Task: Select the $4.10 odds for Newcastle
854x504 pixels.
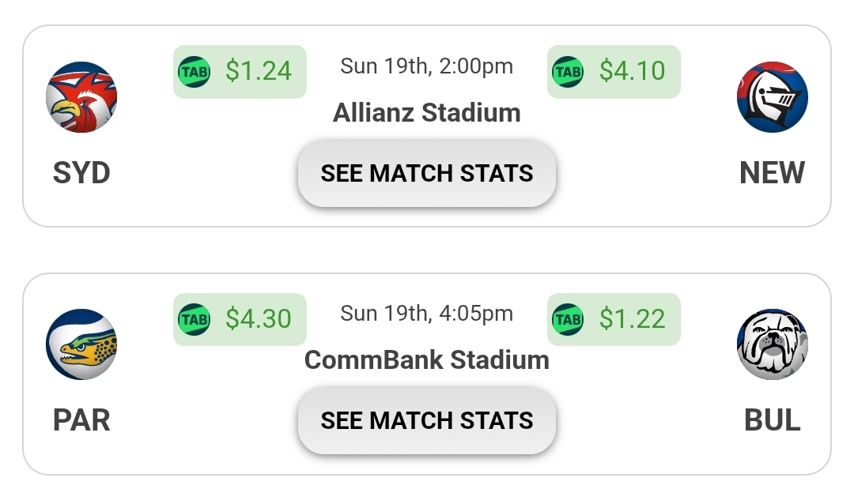Action: 632,71
